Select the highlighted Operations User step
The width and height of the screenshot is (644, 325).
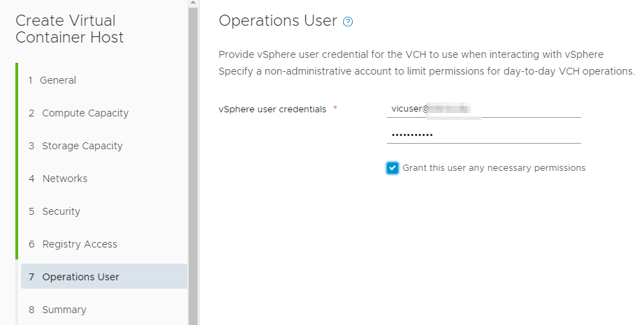104,277
